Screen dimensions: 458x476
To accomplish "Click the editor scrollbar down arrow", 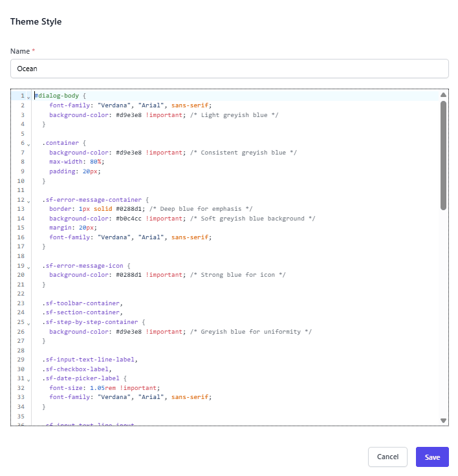I will point(443,420).
